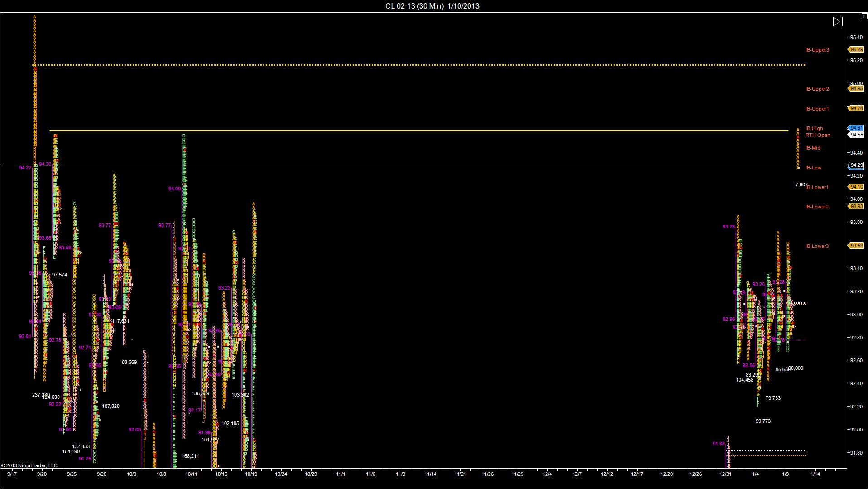The height and width of the screenshot is (489, 868).
Task: Click the magenta 94.09 price label
Action: (175, 189)
